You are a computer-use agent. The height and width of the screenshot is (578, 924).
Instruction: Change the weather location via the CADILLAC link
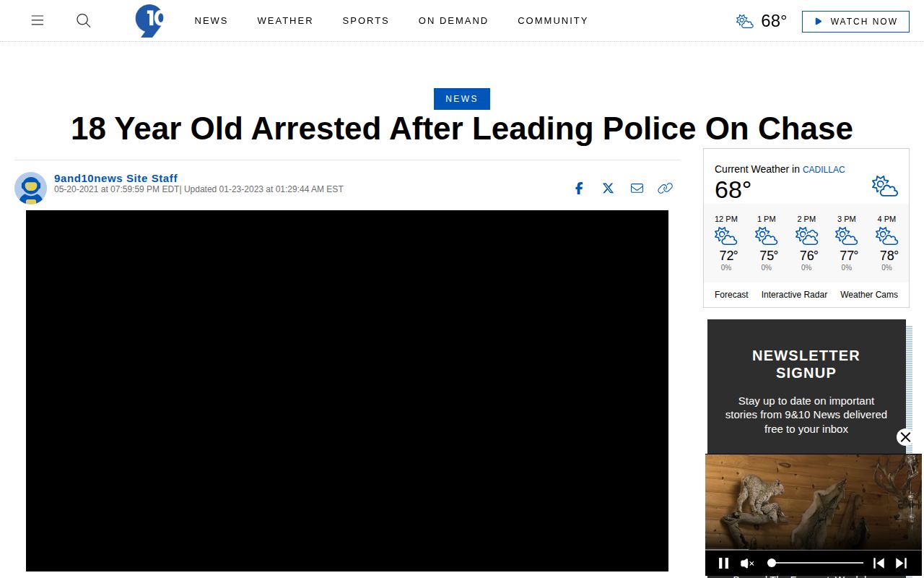click(x=824, y=169)
